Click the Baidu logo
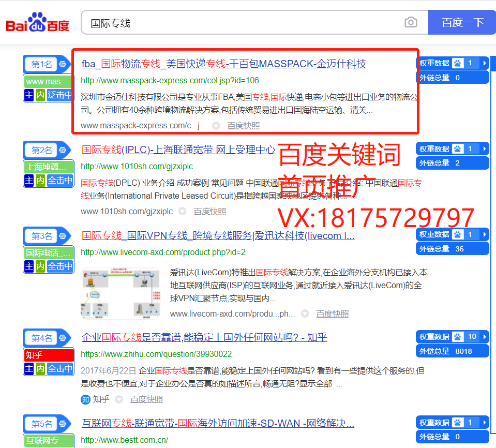The image size is (496, 448). tap(37, 22)
